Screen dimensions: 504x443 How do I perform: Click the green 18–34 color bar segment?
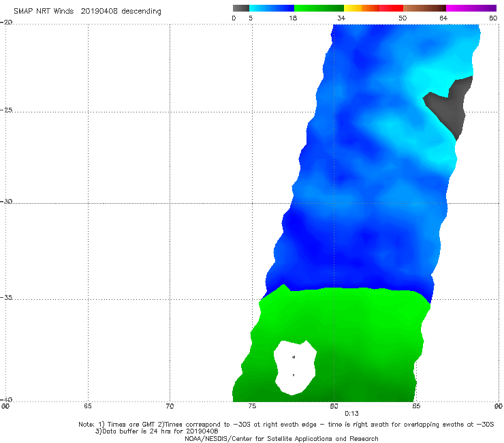coord(319,8)
